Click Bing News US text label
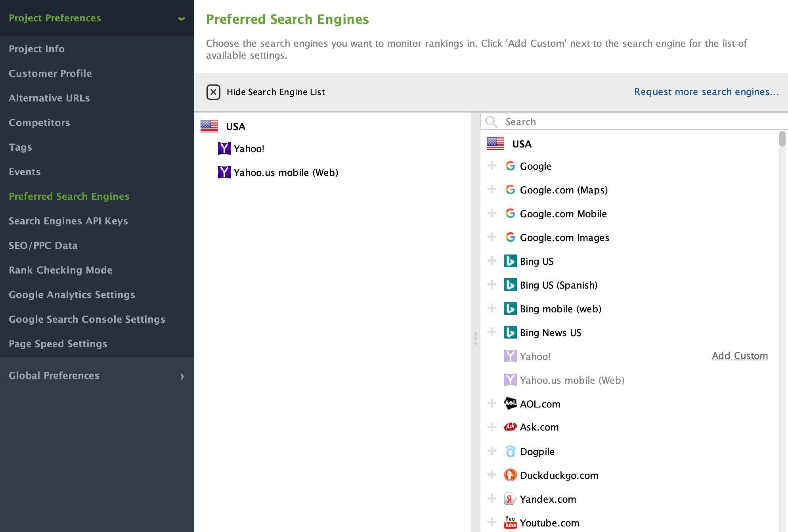This screenshot has width=788, height=532. 551,333
